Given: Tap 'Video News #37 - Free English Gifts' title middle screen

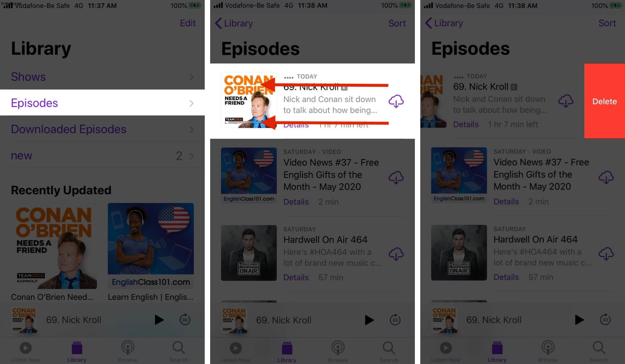Looking at the screenshot, I should tap(331, 175).
